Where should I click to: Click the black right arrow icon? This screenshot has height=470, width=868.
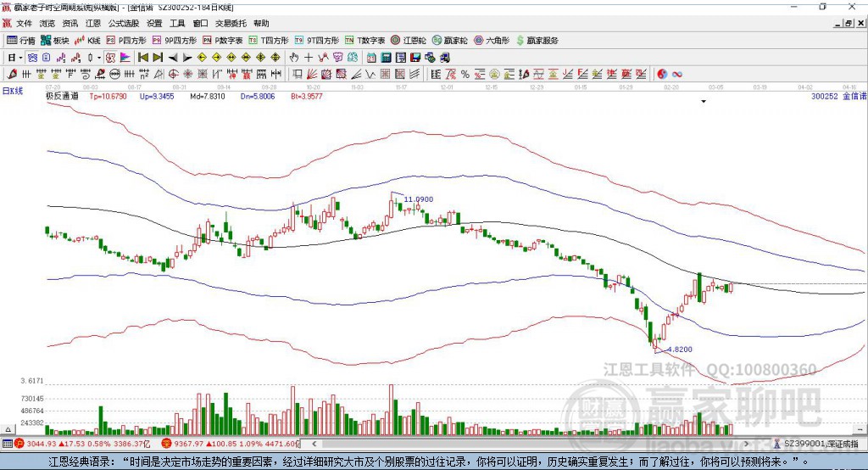point(187,58)
